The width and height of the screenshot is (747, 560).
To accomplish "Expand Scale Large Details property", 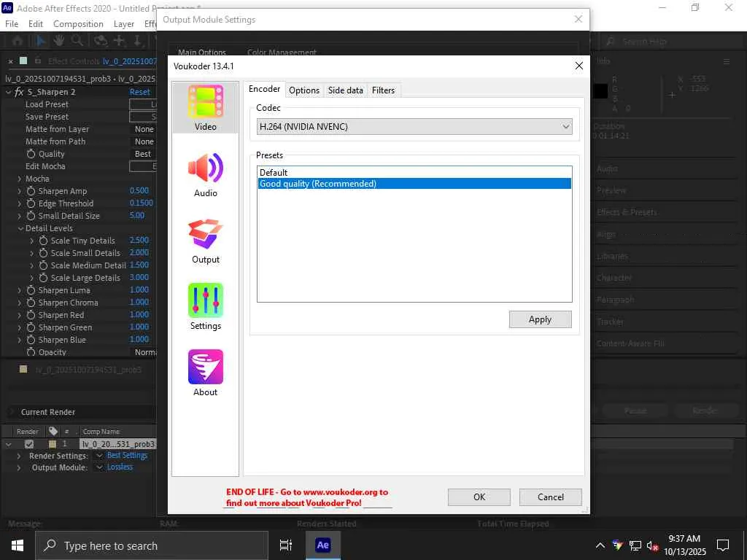I will pyautogui.click(x=32, y=278).
